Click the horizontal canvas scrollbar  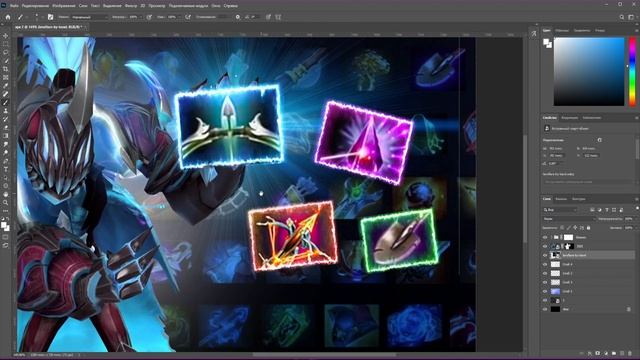(x=324, y=354)
